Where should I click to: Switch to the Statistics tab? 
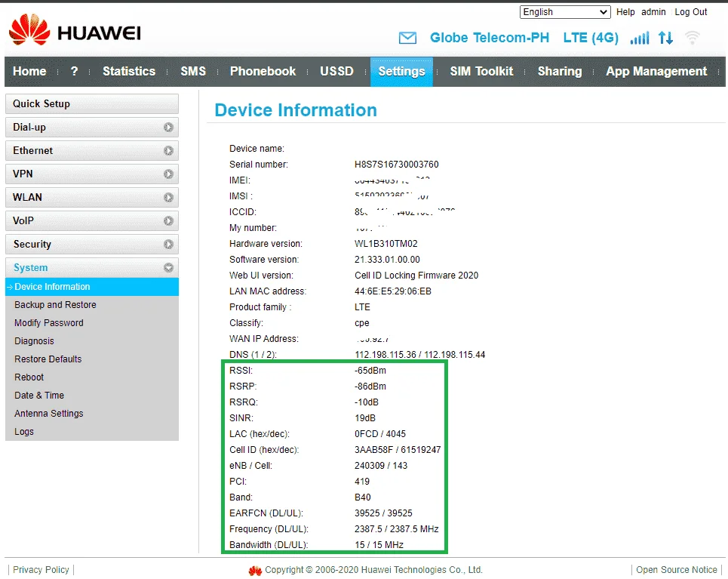(129, 72)
